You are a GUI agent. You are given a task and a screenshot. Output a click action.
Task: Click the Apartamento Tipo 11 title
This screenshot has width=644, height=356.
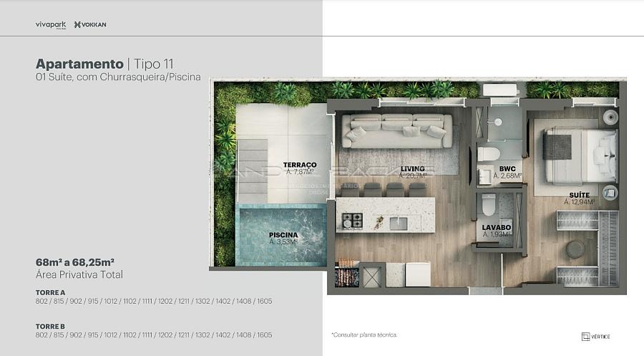tap(104, 63)
